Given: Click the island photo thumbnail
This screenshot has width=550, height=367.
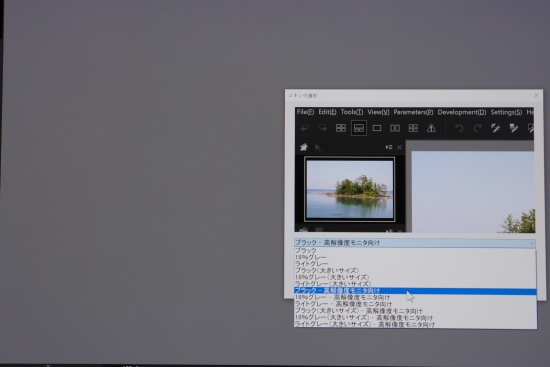Looking at the screenshot, I should (x=350, y=189).
